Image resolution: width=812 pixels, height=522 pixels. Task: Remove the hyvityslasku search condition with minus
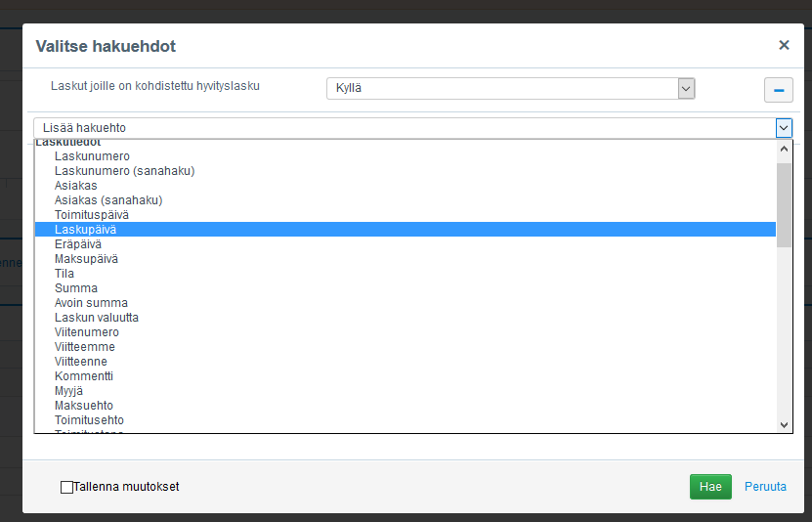coord(778,90)
